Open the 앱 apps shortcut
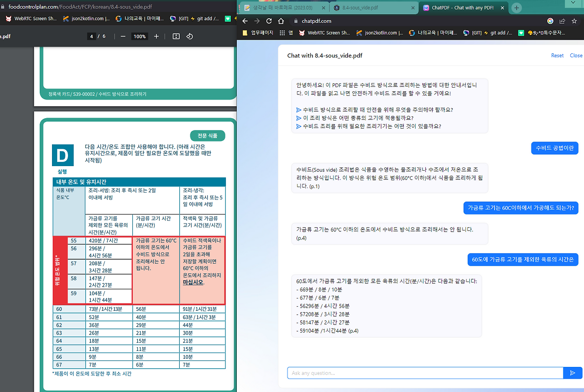Viewport: 584px width, 392px height. click(x=287, y=33)
